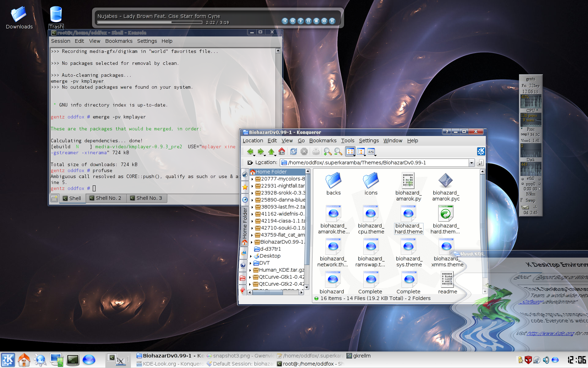The width and height of the screenshot is (588, 368).
Task: Click the gkrellm taskbar entry
Action: click(358, 356)
